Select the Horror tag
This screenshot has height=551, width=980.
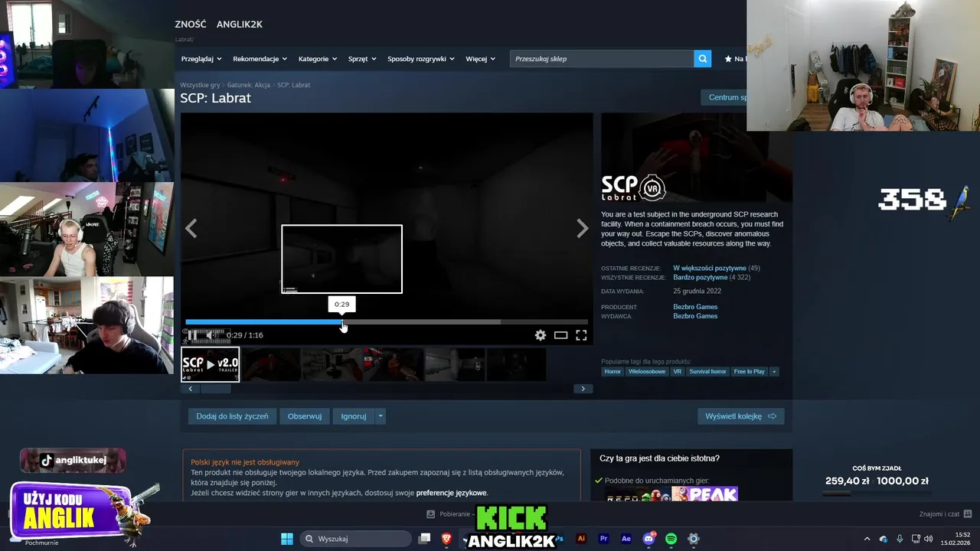[x=612, y=372]
